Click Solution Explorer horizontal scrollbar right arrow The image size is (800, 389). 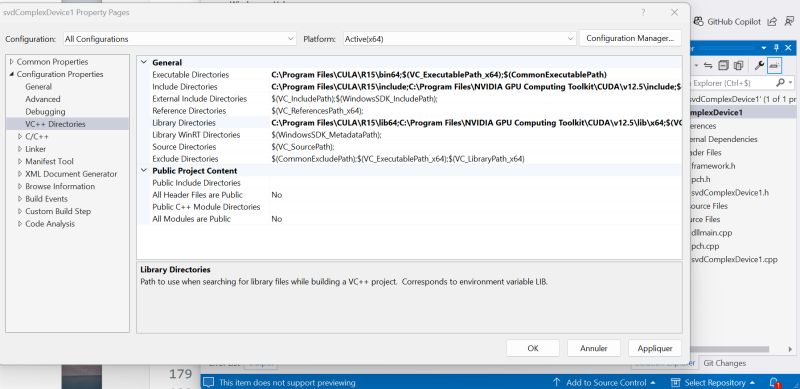(791, 350)
